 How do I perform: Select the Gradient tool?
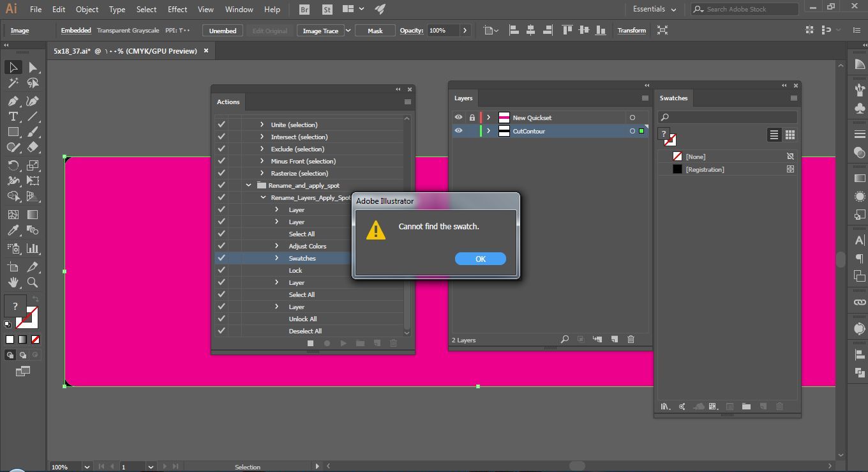click(x=33, y=215)
